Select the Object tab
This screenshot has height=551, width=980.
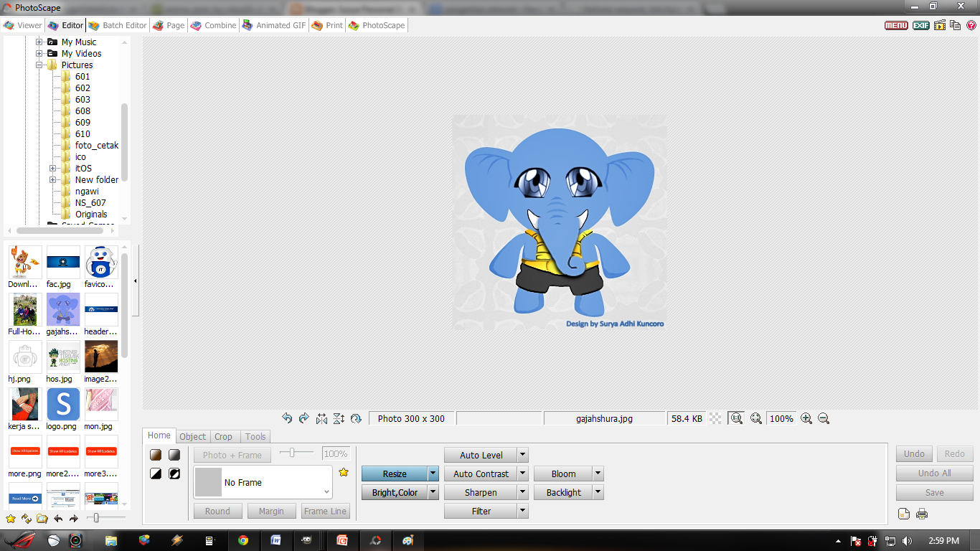tap(192, 436)
